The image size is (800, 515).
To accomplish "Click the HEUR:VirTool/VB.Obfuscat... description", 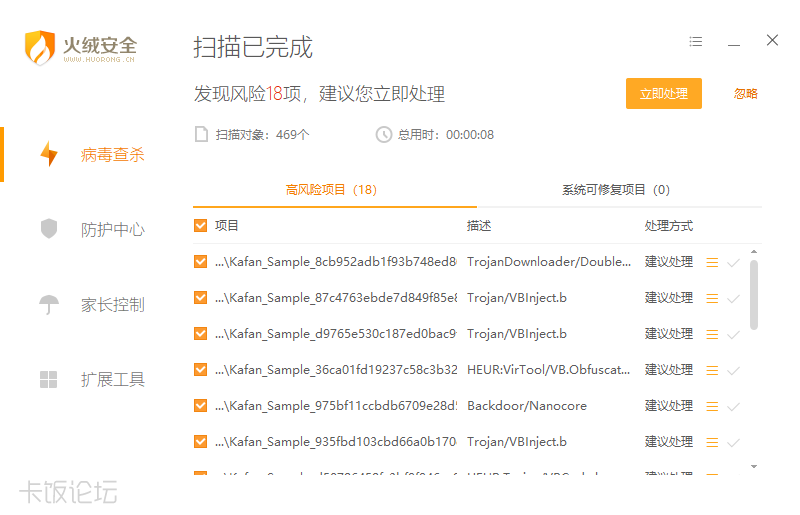I will [548, 370].
